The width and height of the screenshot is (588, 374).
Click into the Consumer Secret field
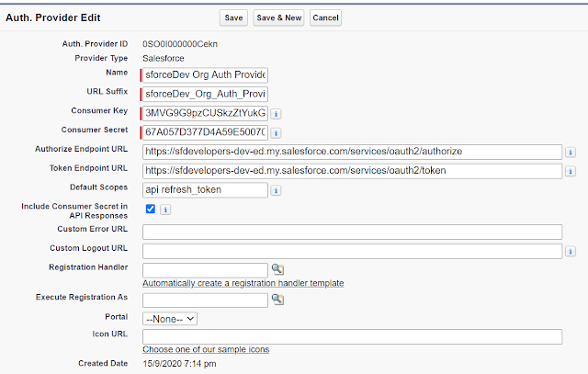pos(205,132)
